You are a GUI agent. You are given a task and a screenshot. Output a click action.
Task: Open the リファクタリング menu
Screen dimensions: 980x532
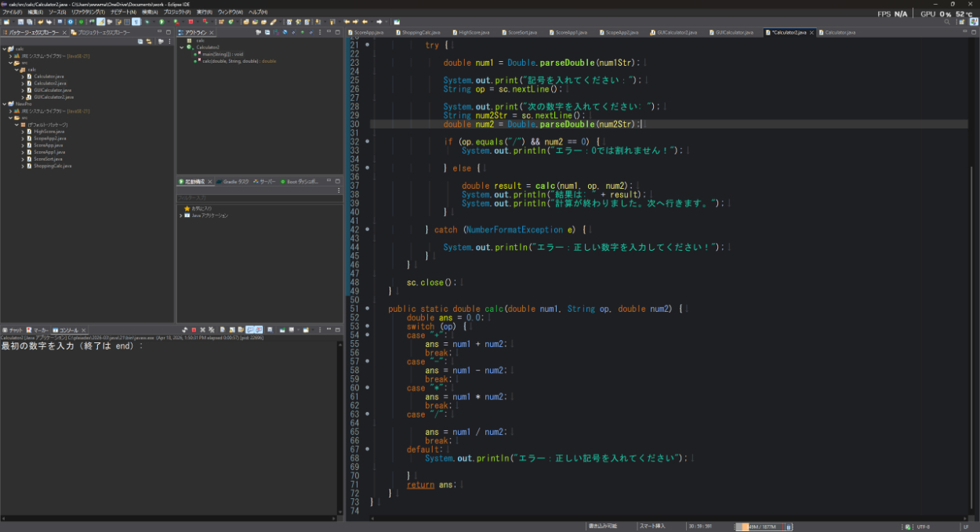[88, 13]
